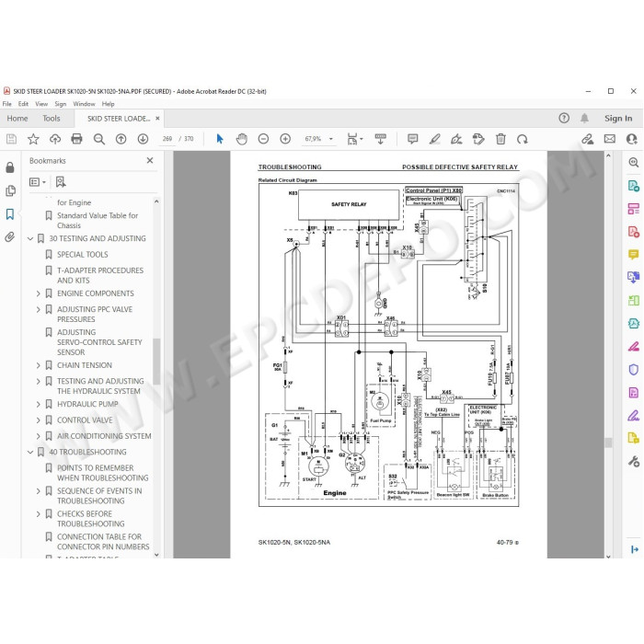Share a link to the file
644x644 pixels.
[x=588, y=139]
